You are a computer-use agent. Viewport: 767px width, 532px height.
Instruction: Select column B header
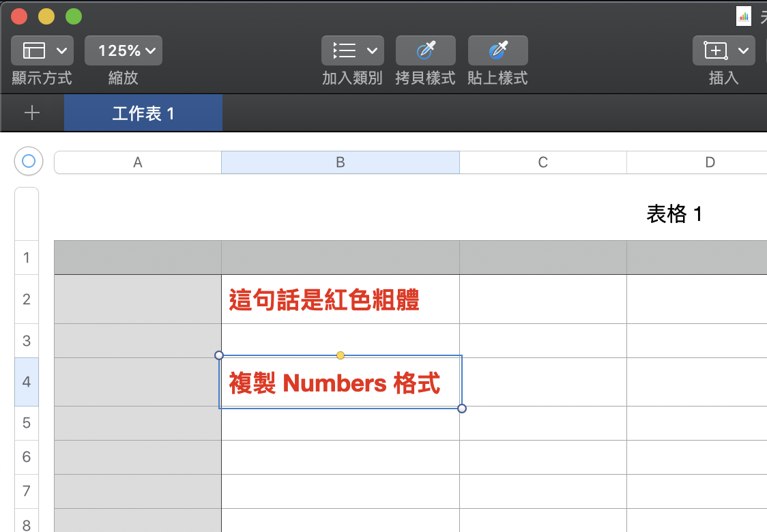coord(340,162)
